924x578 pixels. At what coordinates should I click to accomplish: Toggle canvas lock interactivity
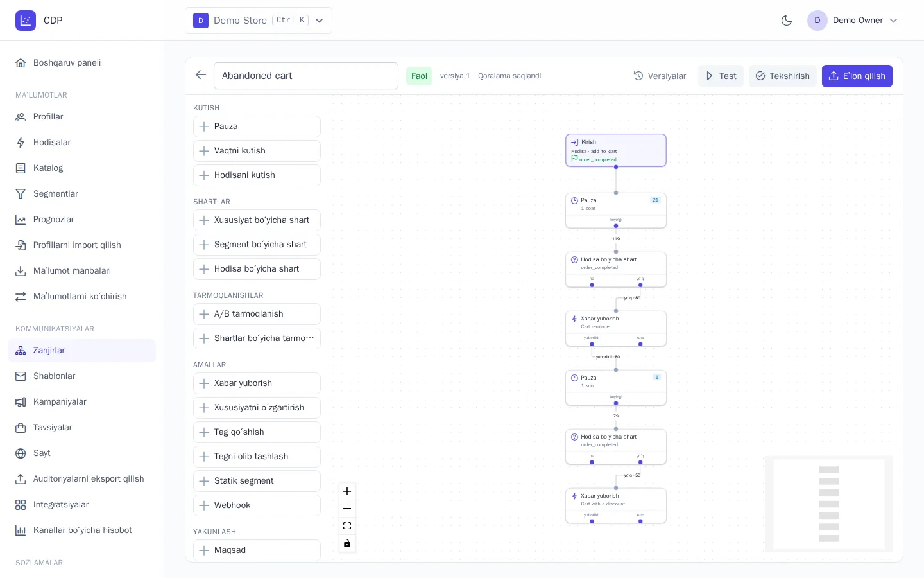coord(347,543)
